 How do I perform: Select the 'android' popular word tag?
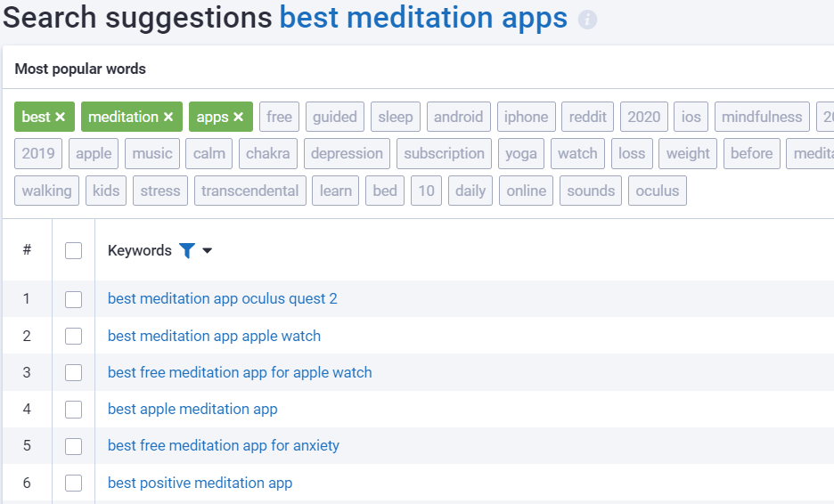tap(458, 117)
